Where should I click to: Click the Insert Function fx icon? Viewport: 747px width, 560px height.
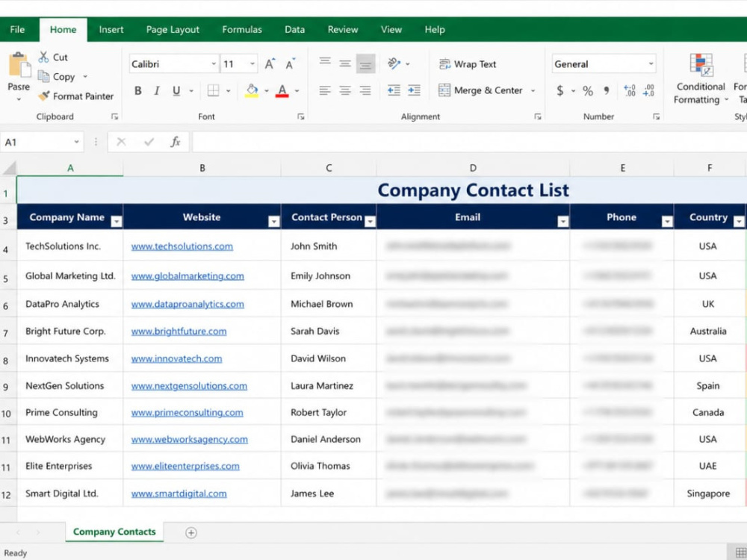176,142
